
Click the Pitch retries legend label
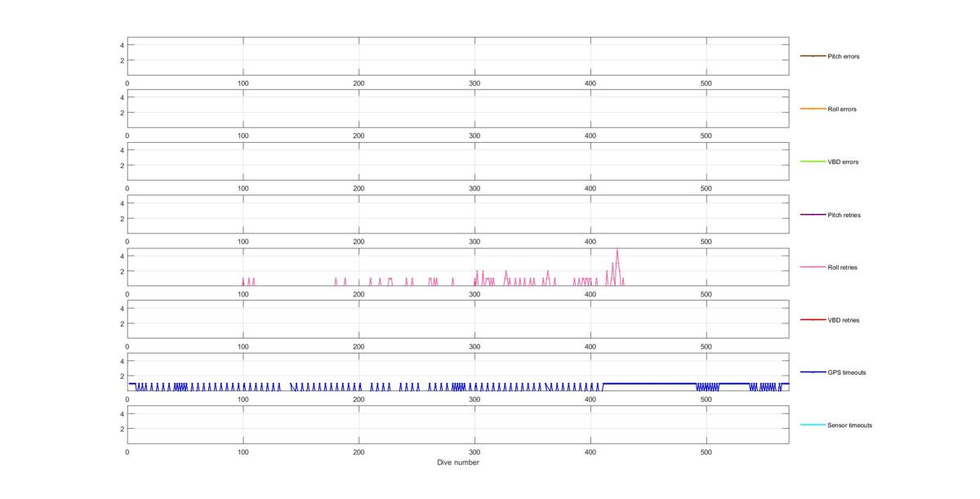click(844, 215)
